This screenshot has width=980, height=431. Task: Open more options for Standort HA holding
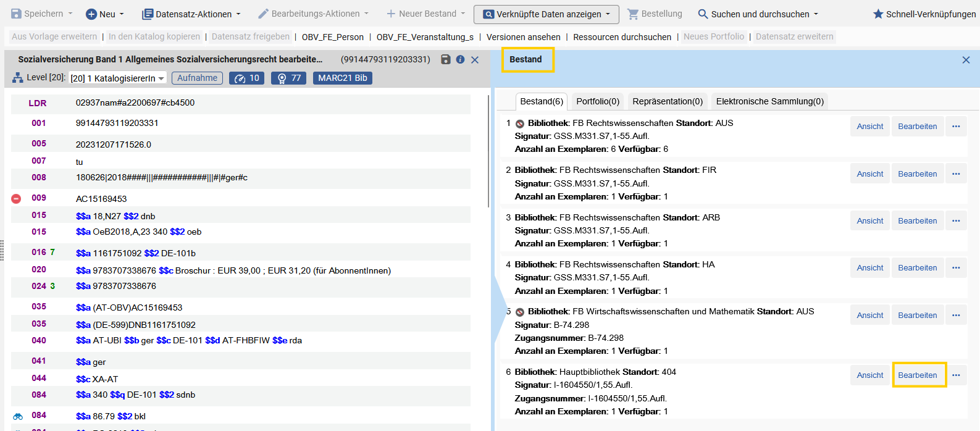pos(956,267)
